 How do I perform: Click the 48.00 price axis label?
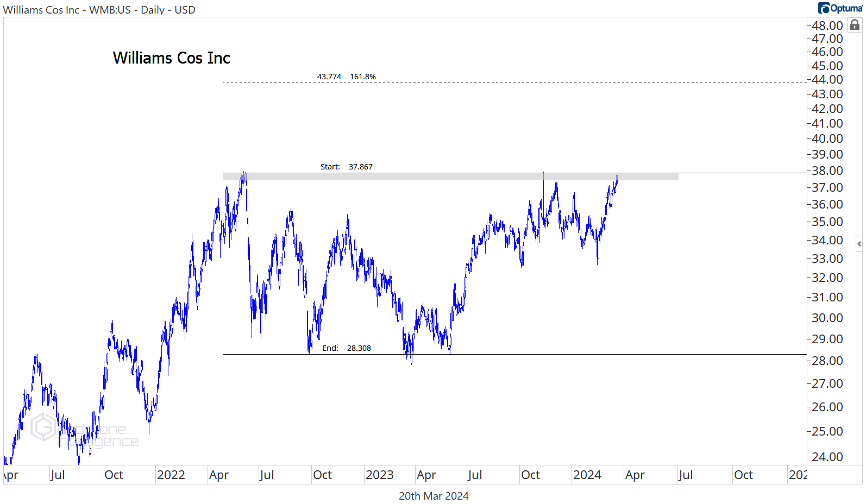[x=827, y=26]
